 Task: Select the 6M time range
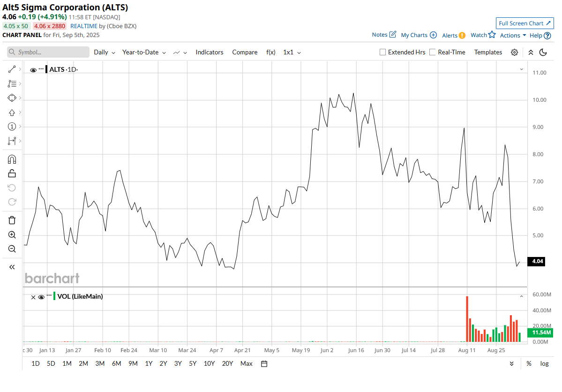tap(117, 364)
